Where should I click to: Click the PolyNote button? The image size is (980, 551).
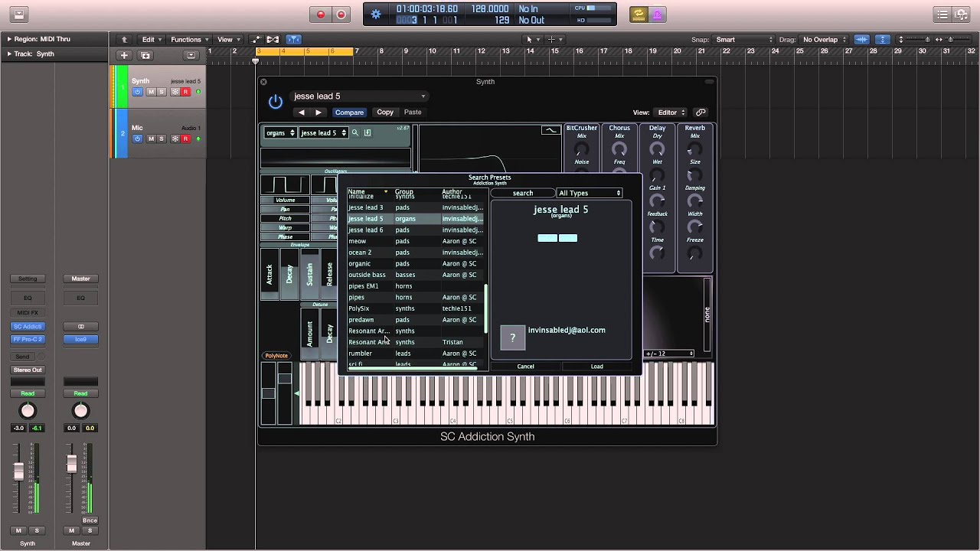click(276, 356)
